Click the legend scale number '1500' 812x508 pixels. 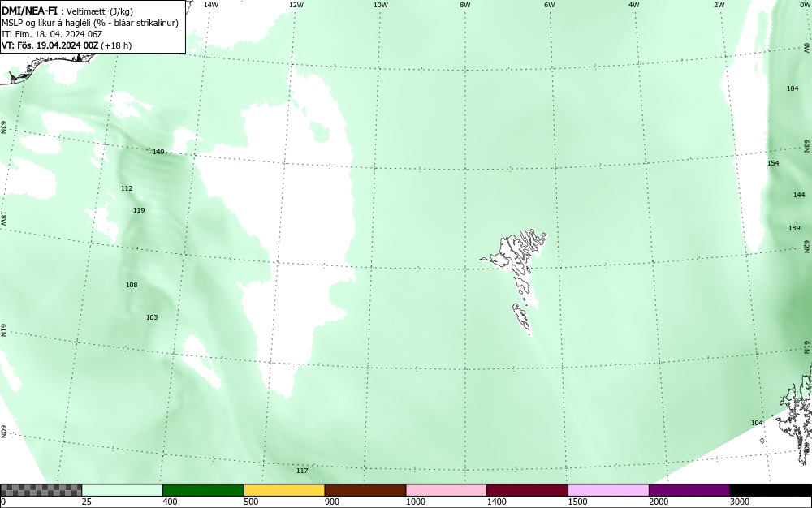[578, 502]
